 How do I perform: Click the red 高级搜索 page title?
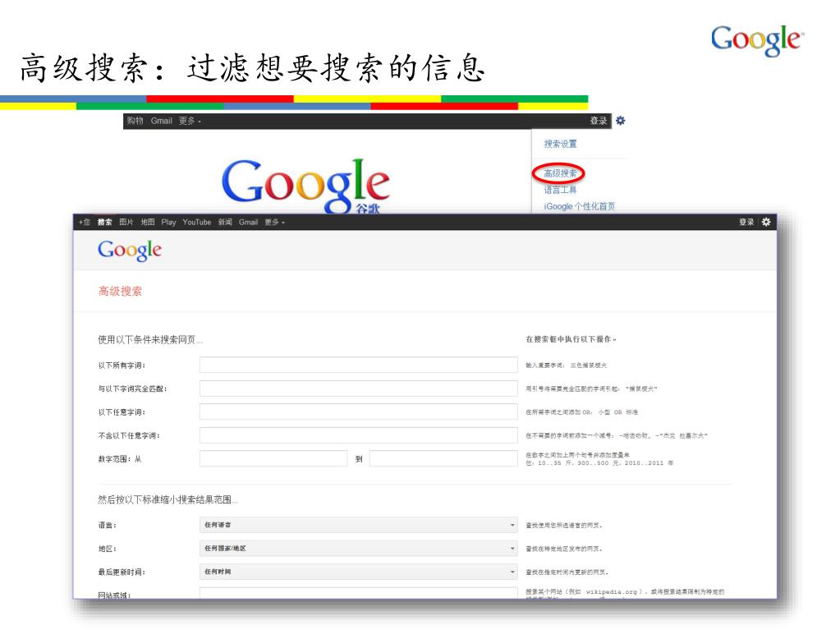coord(120,291)
